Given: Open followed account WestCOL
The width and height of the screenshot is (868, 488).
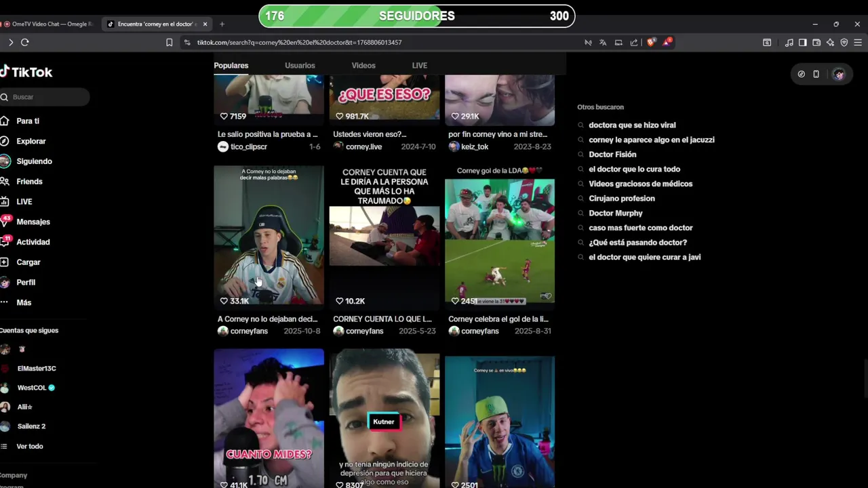Looking at the screenshot, I should tap(30, 388).
